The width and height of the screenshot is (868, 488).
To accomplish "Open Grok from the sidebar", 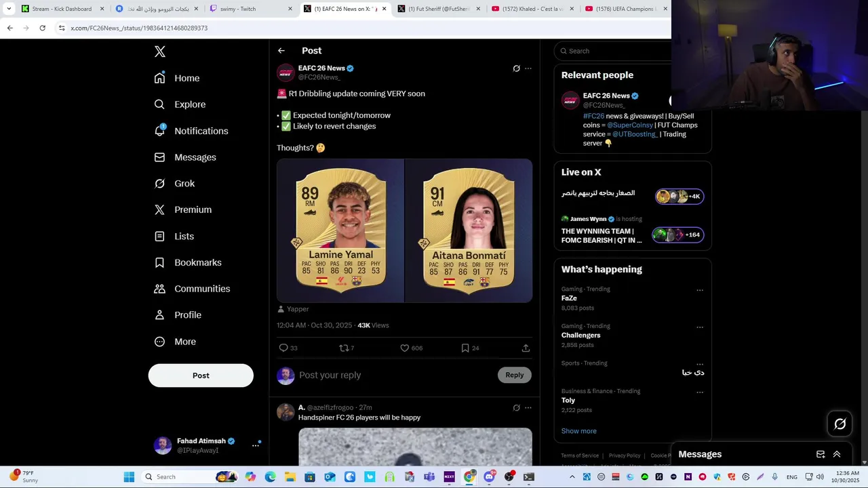I will point(174,184).
